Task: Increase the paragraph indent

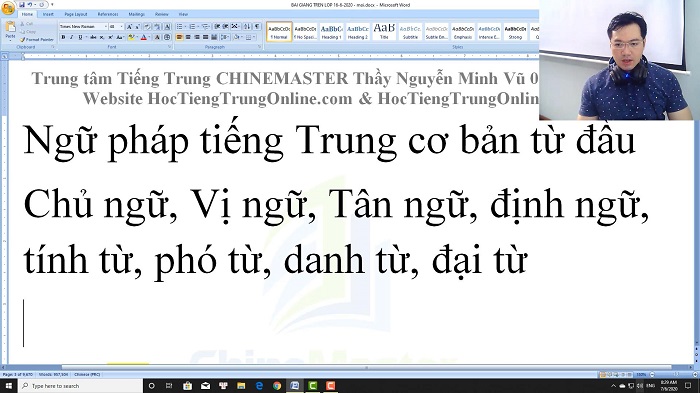Action: point(226,27)
